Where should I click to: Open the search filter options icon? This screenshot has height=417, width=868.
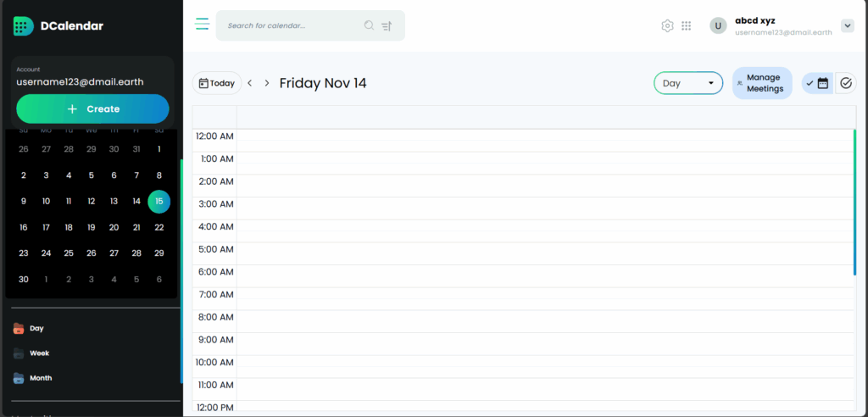387,26
